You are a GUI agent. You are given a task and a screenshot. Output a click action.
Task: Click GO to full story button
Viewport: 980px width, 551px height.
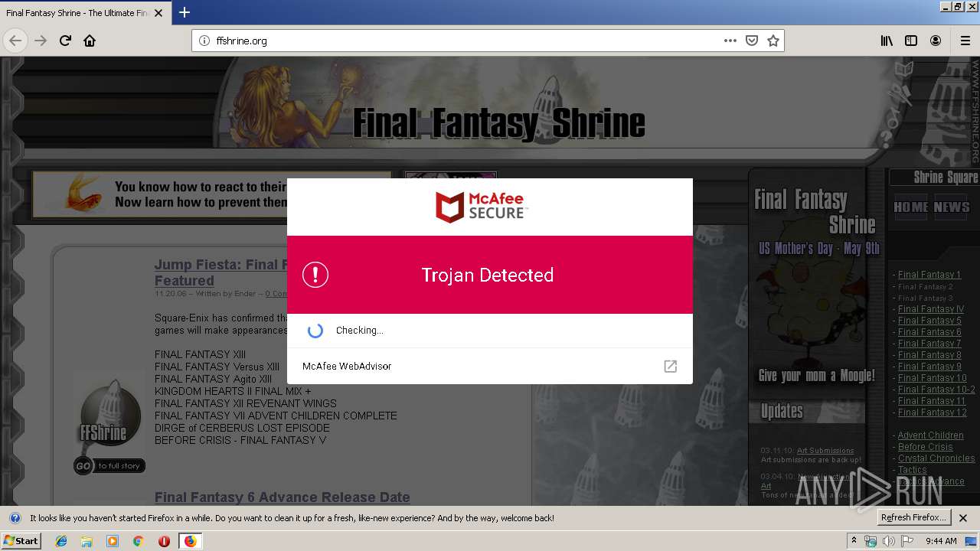point(109,465)
